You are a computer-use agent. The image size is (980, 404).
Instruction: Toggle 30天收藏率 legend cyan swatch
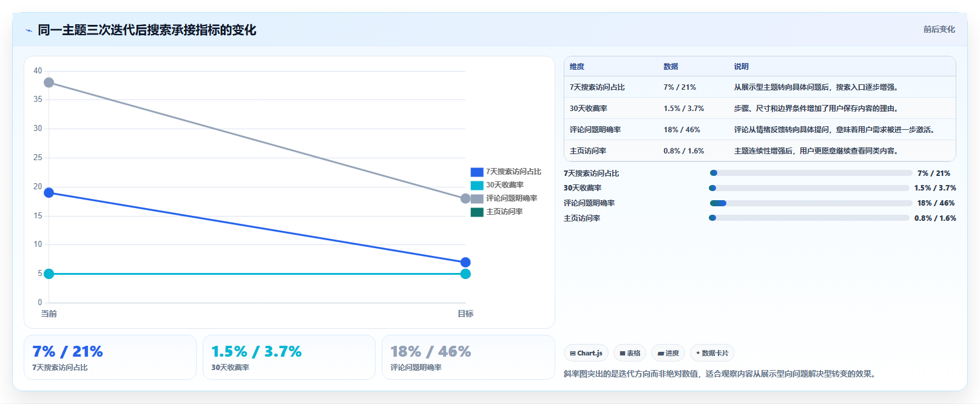[477, 186]
